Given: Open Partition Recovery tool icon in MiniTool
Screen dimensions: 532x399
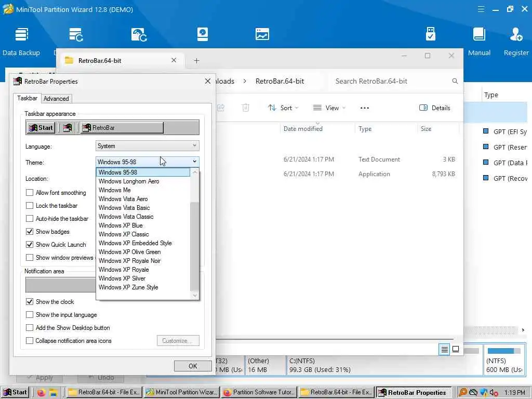Looking at the screenshot, I should pyautogui.click(x=139, y=35).
